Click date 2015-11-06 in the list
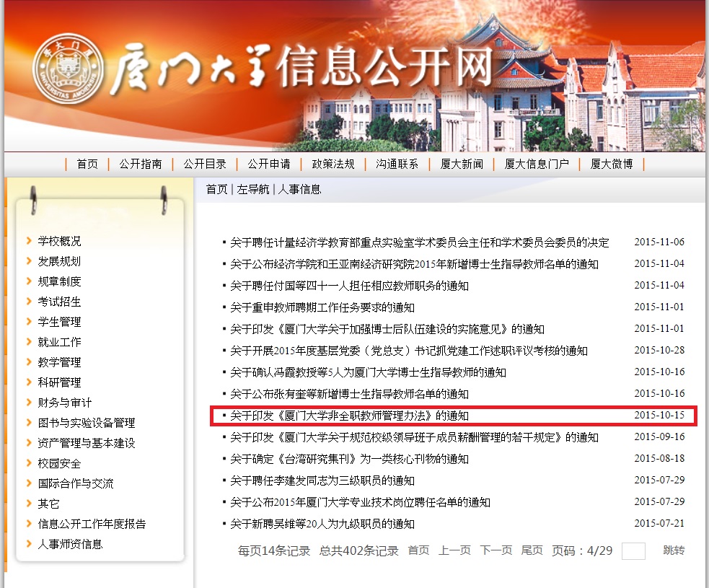The height and width of the screenshot is (588, 709). coord(659,242)
